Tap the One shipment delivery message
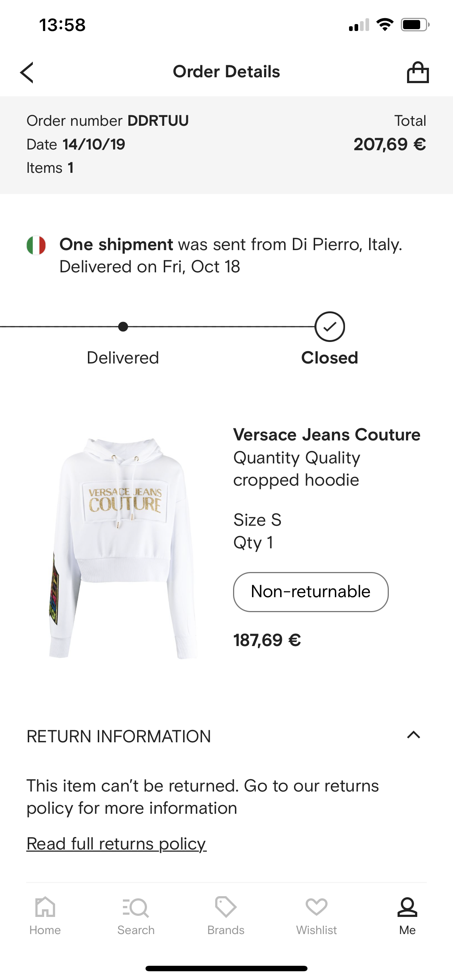Image resolution: width=453 pixels, height=980 pixels. point(231,255)
